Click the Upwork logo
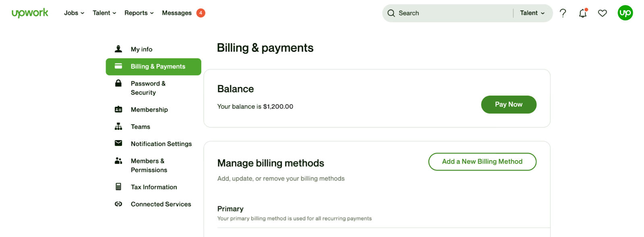644x237 pixels. tap(30, 13)
